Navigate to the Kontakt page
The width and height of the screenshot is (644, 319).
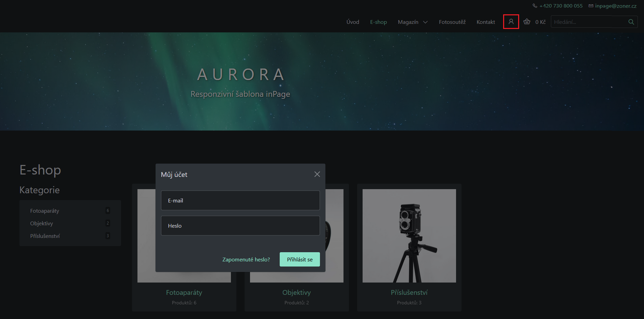coord(485,22)
